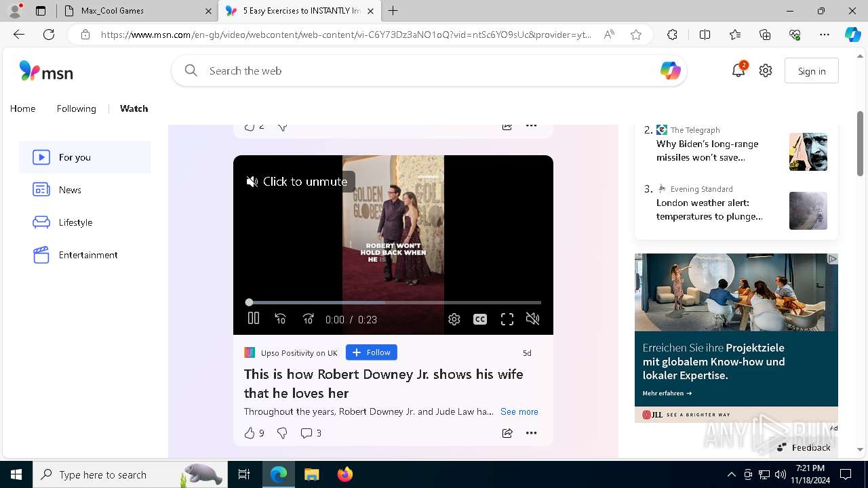Open Browser essentials
The image size is (868, 488).
tap(795, 35)
